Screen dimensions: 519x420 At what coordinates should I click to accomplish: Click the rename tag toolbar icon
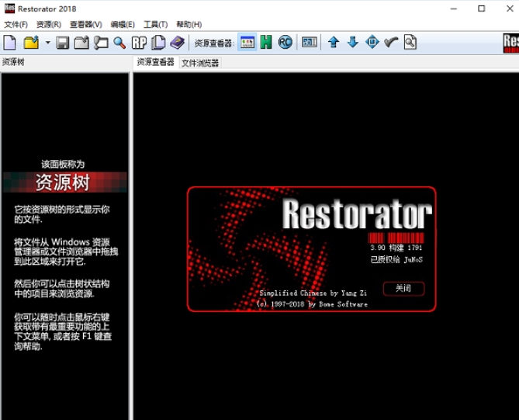point(101,43)
